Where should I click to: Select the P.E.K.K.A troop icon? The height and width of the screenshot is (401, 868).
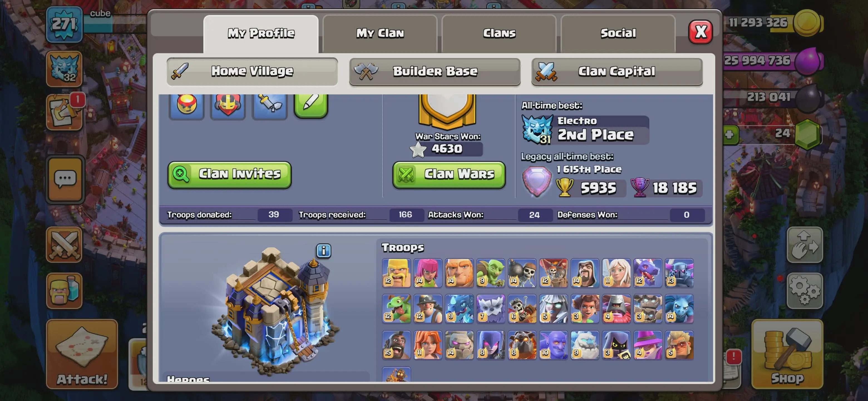(679, 273)
